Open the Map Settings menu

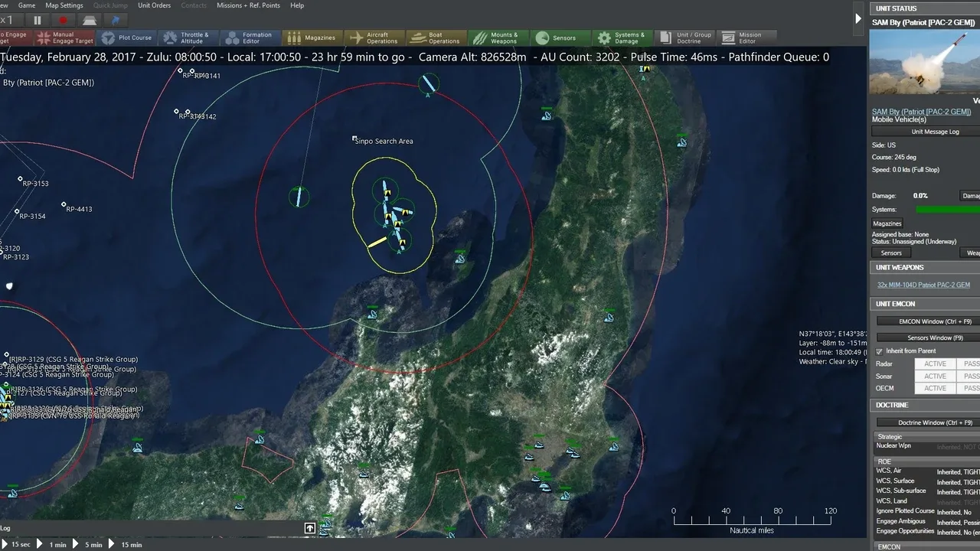64,5
